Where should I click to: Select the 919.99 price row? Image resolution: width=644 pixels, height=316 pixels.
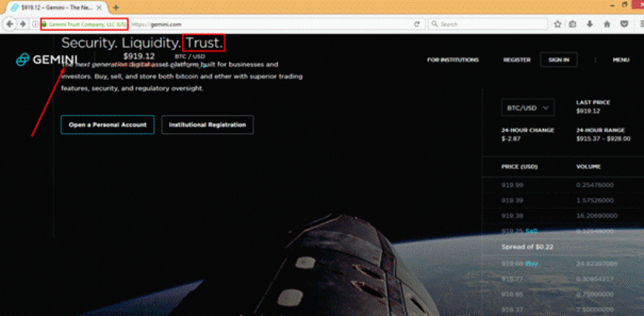563,185
